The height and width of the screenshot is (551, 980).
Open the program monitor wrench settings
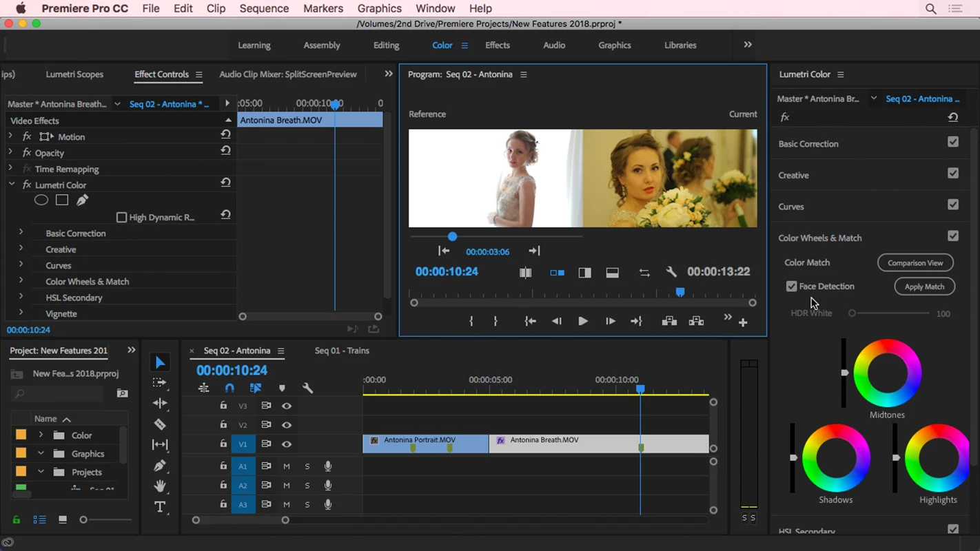click(671, 273)
